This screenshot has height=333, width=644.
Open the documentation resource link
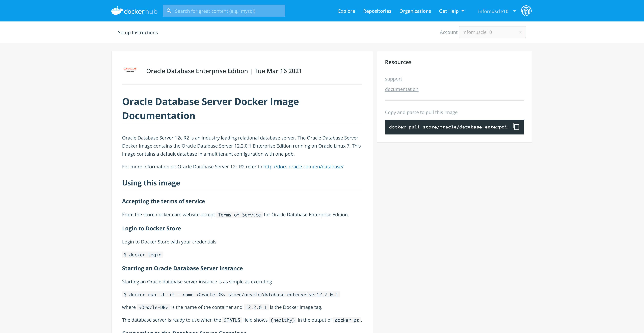tap(401, 89)
